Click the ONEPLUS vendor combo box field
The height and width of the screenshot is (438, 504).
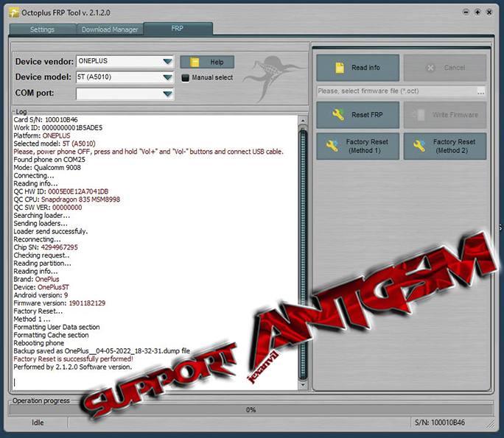tap(125, 61)
